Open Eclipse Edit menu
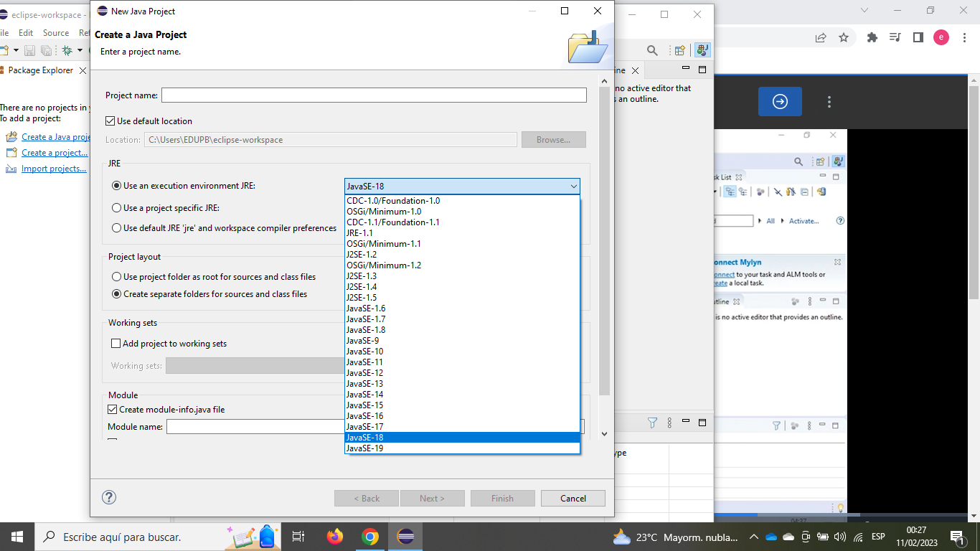The image size is (980, 551). tap(26, 33)
